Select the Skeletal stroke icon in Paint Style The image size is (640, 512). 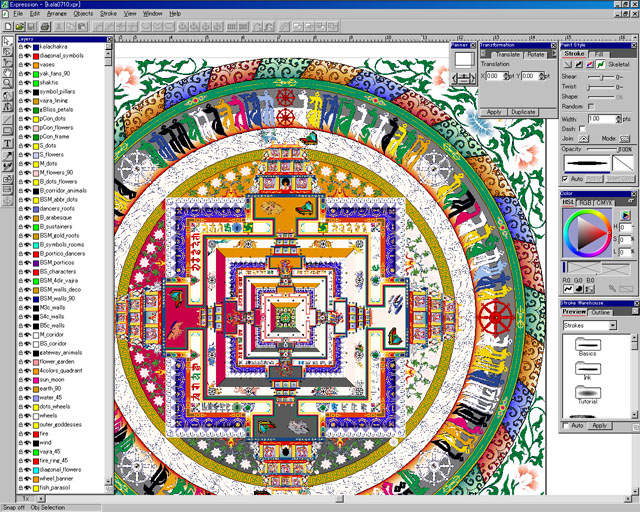[x=600, y=65]
